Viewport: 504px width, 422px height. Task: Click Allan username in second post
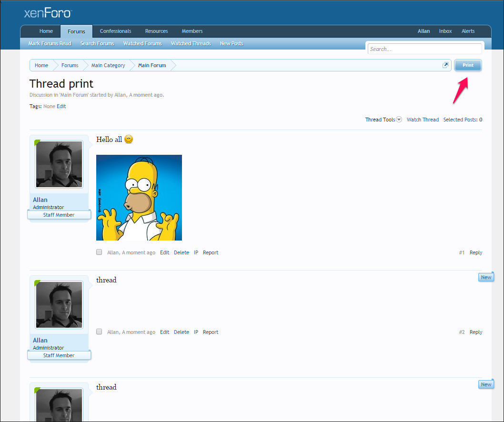click(40, 340)
